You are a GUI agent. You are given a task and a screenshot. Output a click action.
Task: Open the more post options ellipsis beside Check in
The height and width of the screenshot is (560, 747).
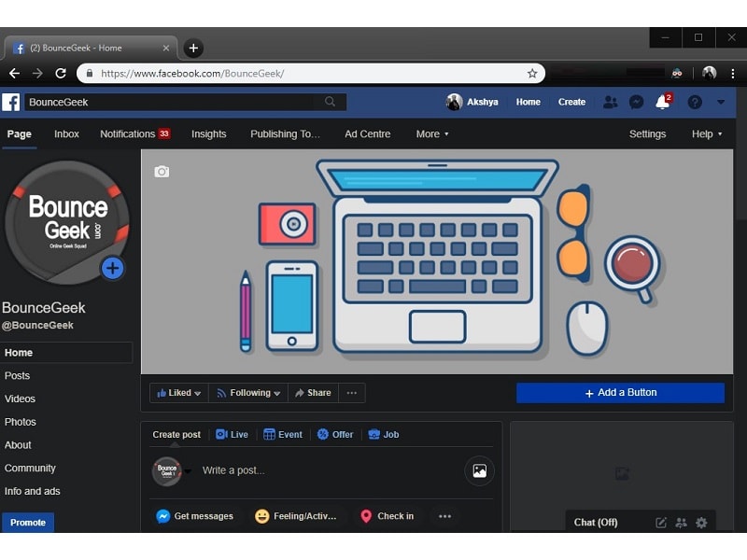[444, 516]
